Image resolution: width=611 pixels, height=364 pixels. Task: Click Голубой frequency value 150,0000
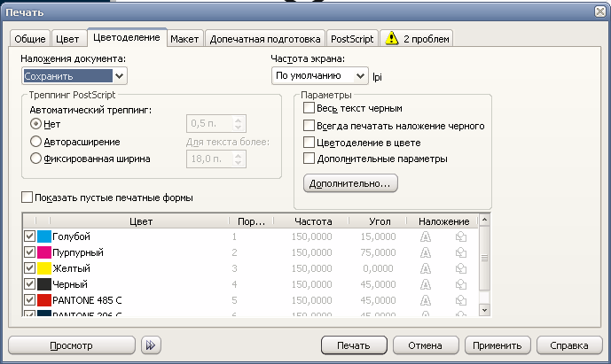click(x=312, y=236)
